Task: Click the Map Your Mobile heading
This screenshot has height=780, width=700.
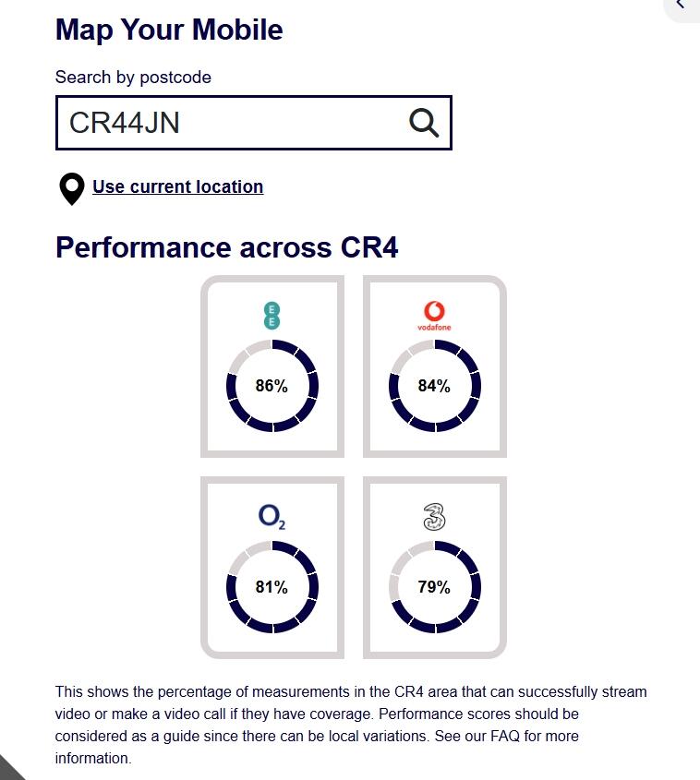Action: tap(169, 30)
